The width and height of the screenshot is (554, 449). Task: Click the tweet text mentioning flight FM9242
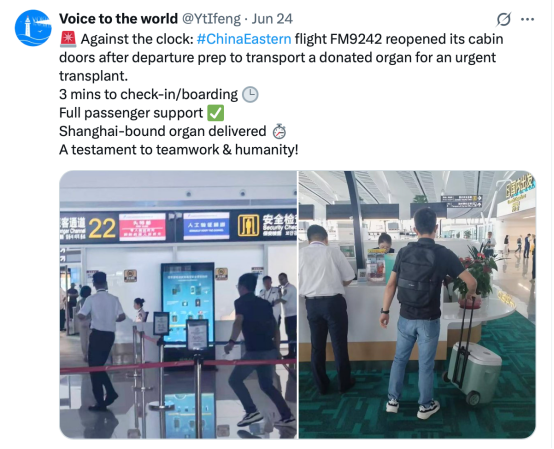[281, 57]
